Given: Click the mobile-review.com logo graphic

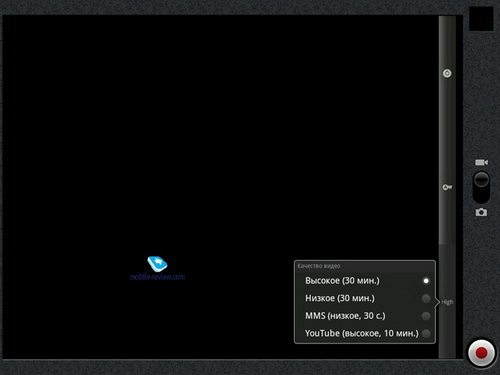Looking at the screenshot, I should click(157, 264).
